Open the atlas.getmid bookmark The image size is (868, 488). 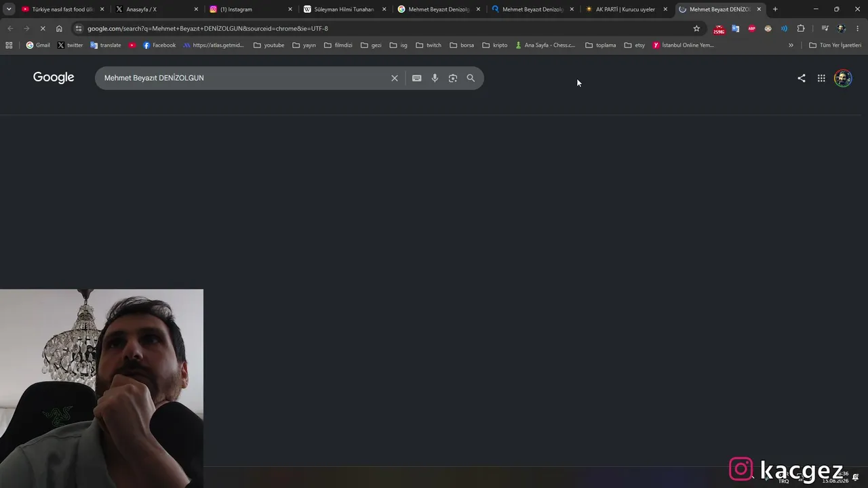(x=214, y=45)
